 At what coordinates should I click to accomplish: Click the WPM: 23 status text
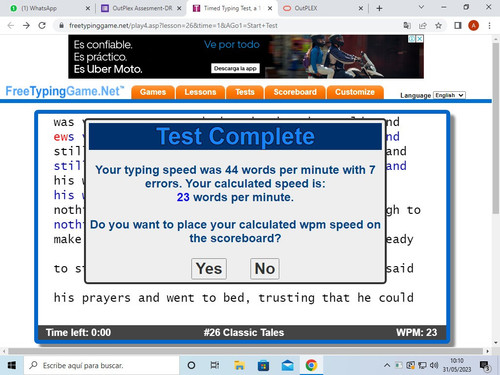[x=416, y=332]
